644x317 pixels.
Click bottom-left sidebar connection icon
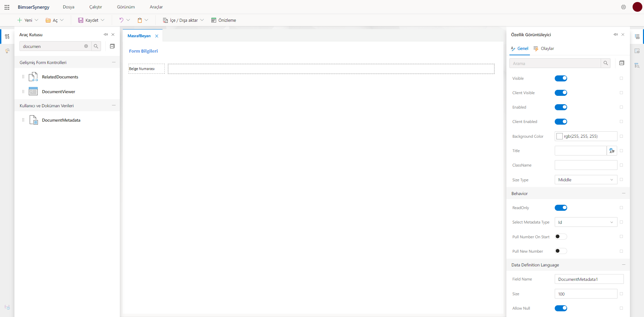(7, 307)
